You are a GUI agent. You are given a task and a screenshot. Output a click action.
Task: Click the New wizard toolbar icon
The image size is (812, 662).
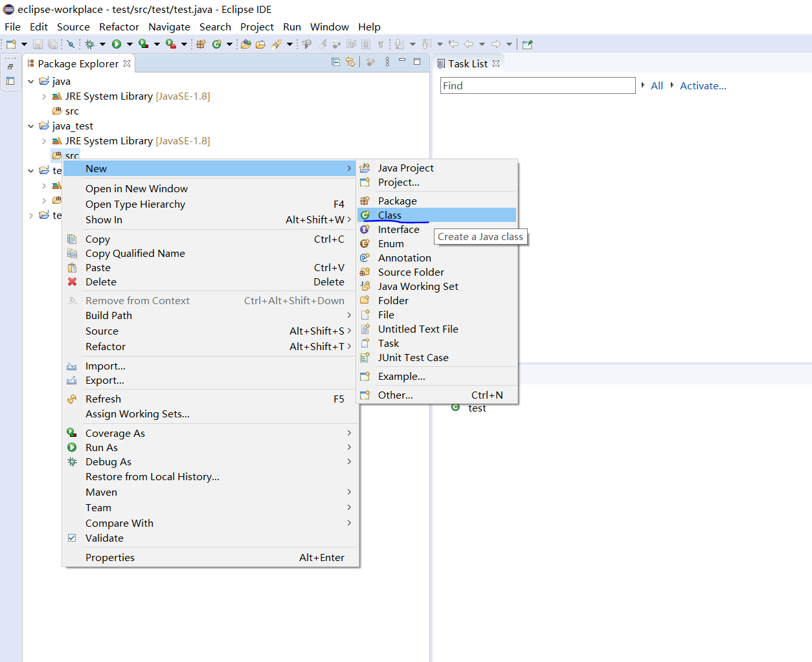tap(11, 44)
